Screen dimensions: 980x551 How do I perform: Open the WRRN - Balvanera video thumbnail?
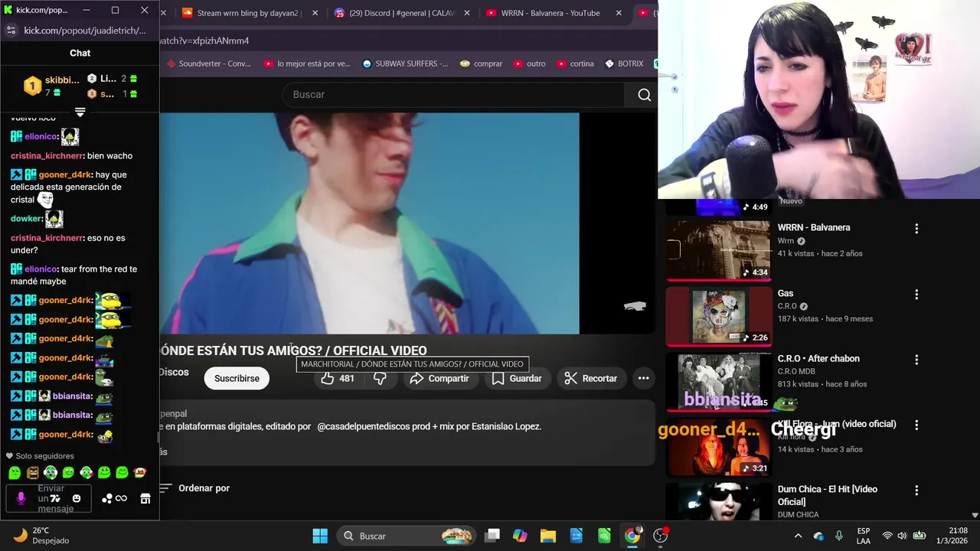tap(718, 250)
